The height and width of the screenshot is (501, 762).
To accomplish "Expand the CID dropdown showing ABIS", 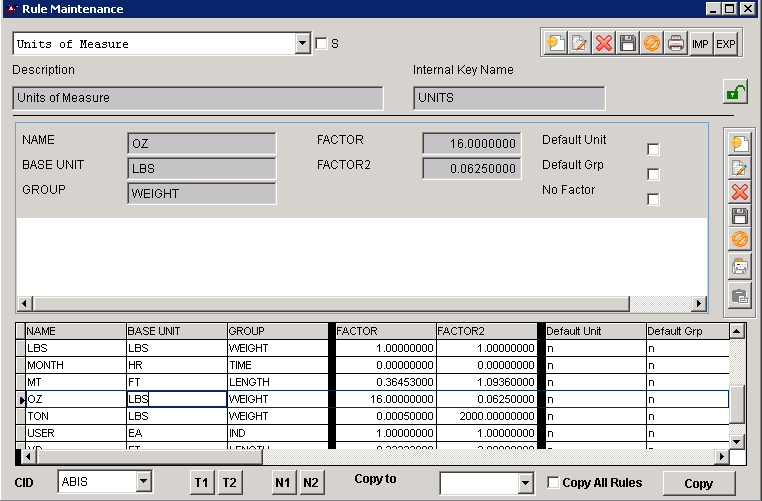I will click(143, 482).
